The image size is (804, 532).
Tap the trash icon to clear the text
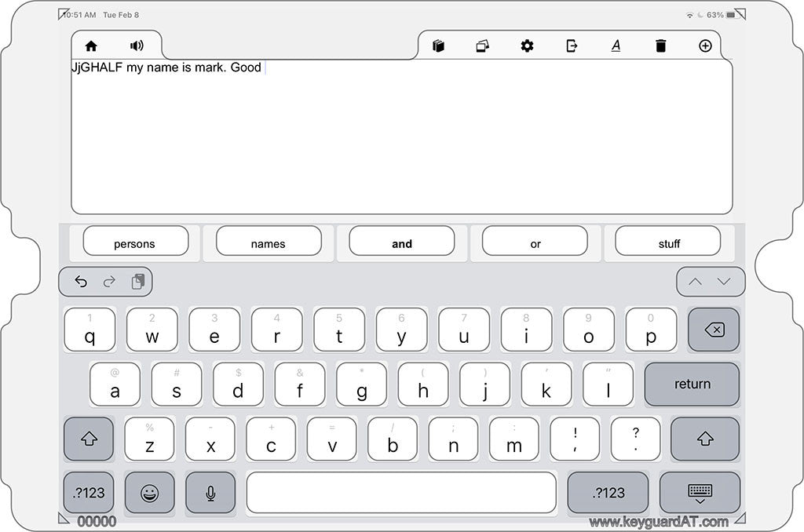660,46
